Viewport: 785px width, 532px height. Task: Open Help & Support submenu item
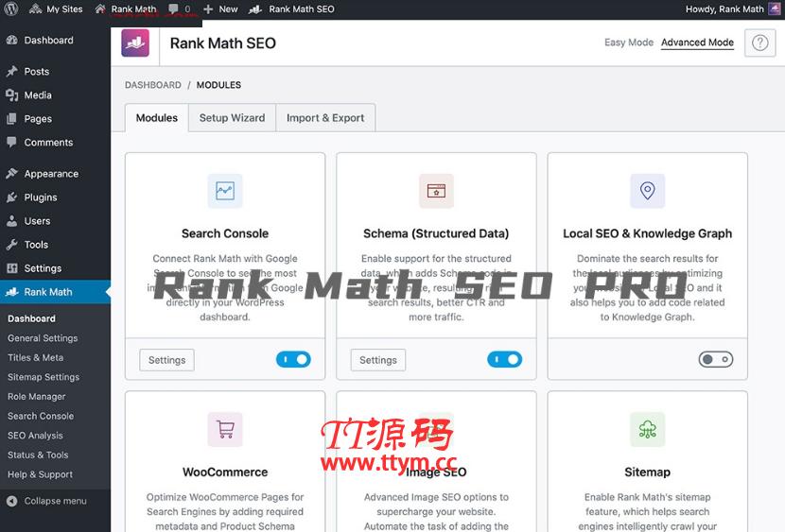[x=40, y=474]
